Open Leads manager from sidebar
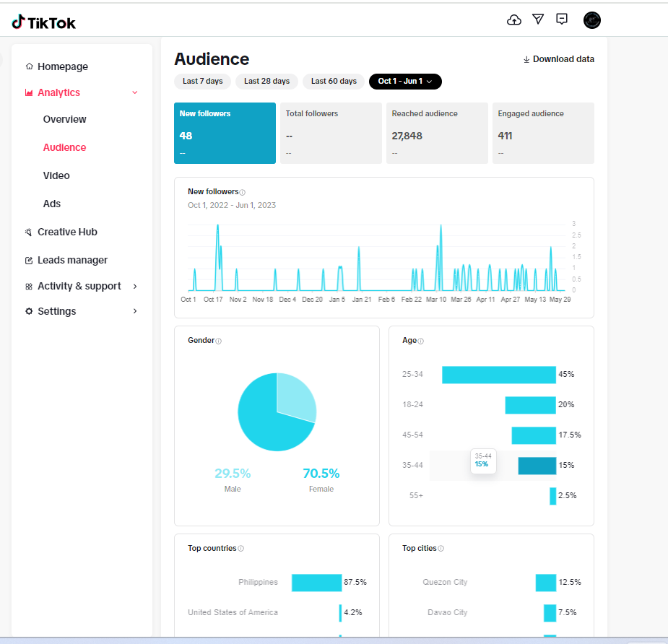The width and height of the screenshot is (668, 644). click(72, 260)
